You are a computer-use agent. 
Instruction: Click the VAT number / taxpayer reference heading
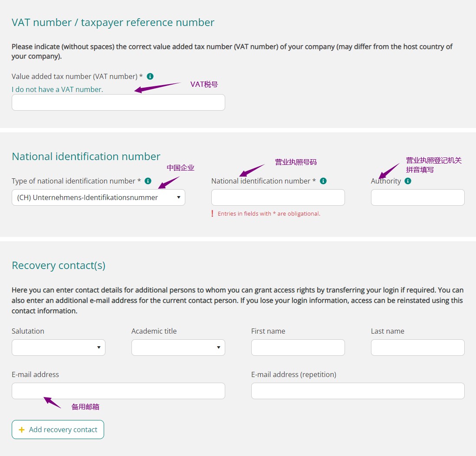tap(113, 23)
